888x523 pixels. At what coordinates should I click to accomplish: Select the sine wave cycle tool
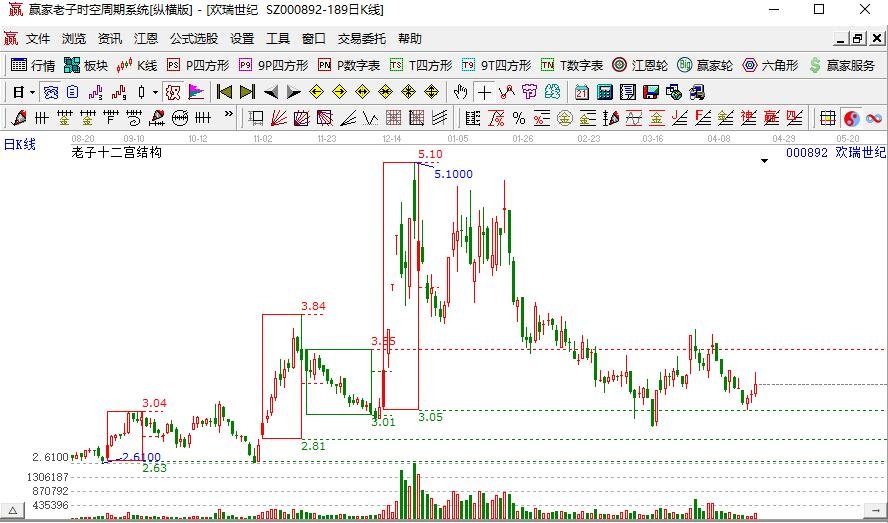coord(634,118)
